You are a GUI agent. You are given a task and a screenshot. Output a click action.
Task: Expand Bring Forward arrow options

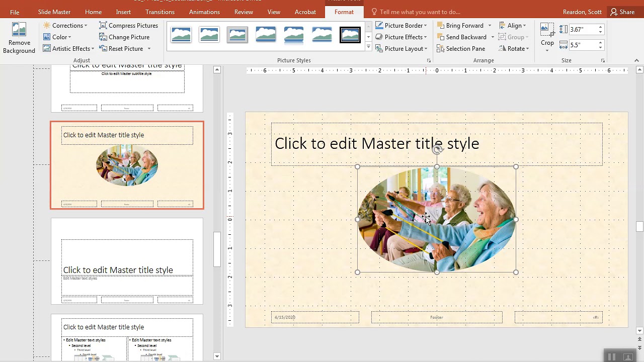pos(490,26)
